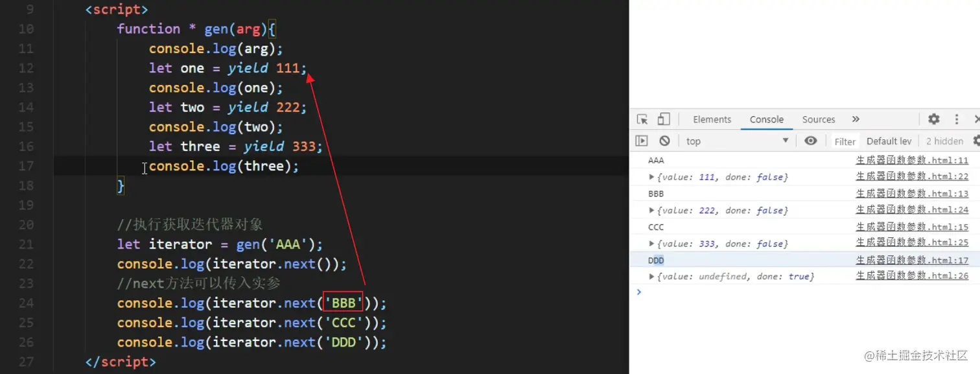
Task: Show the console sidebar icon
Action: 642,141
